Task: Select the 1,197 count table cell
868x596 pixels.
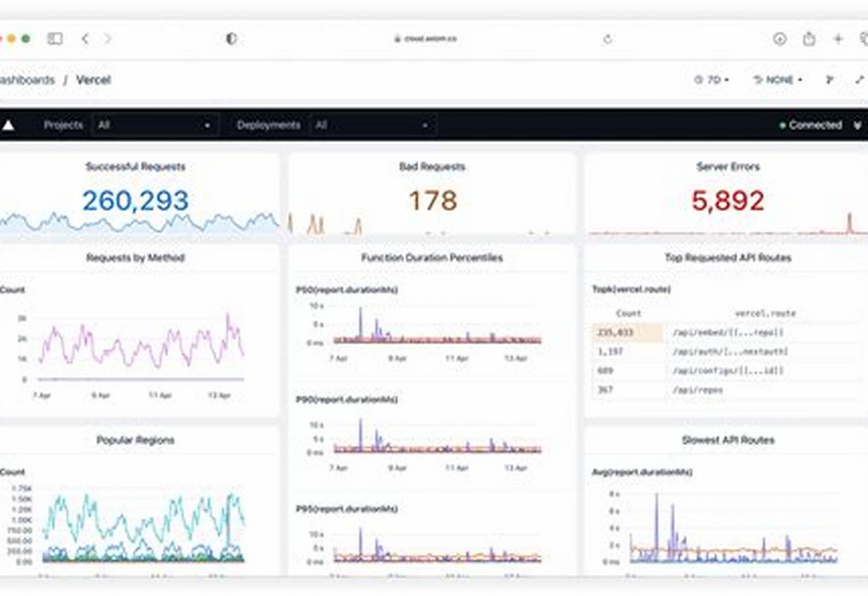Action: pos(627,352)
